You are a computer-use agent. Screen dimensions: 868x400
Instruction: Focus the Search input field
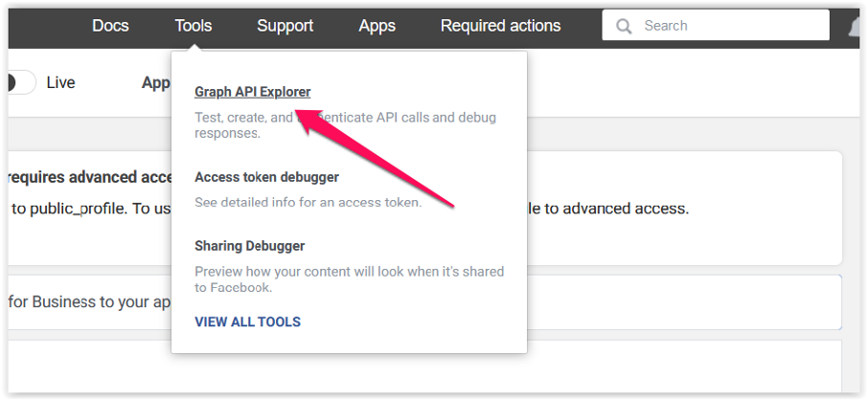coord(728,26)
